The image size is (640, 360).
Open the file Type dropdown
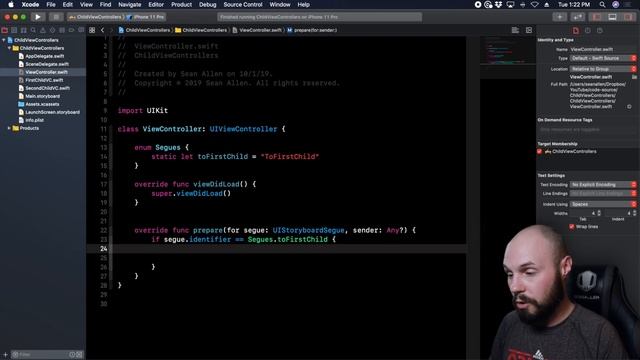603,58
